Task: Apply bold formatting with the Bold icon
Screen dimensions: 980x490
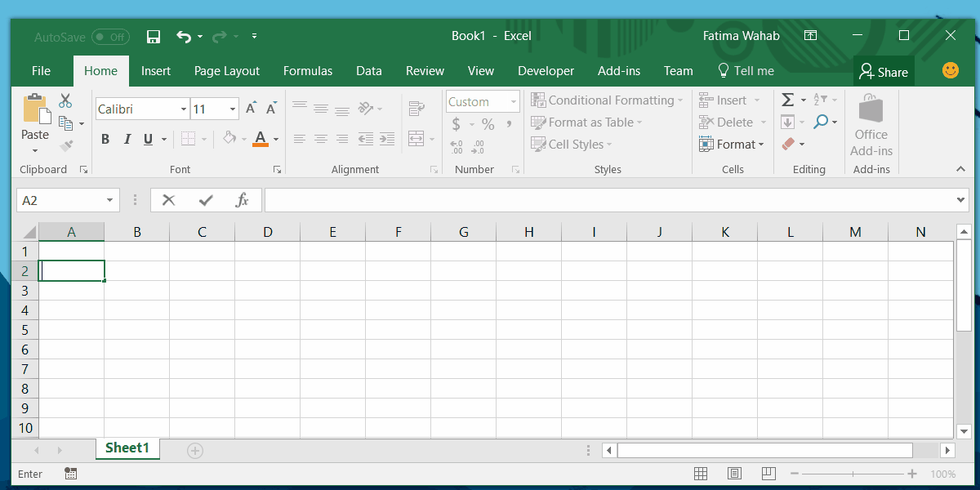Action: [x=105, y=139]
